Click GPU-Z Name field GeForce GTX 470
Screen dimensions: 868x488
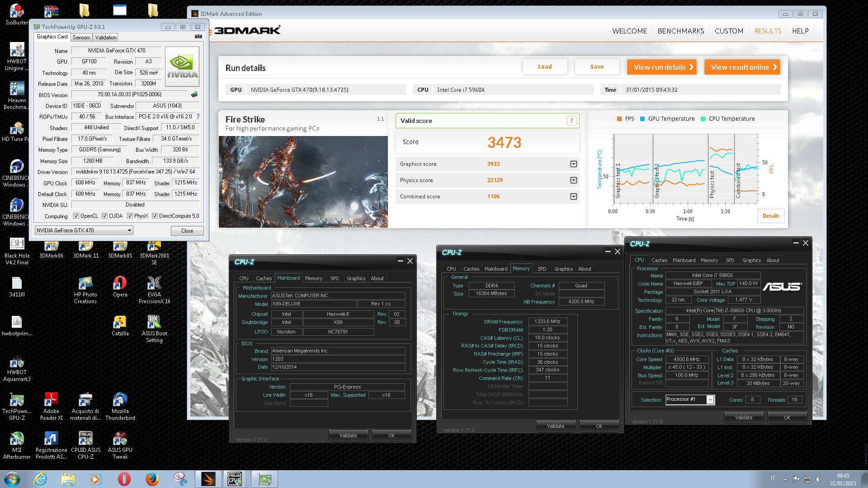[116, 51]
